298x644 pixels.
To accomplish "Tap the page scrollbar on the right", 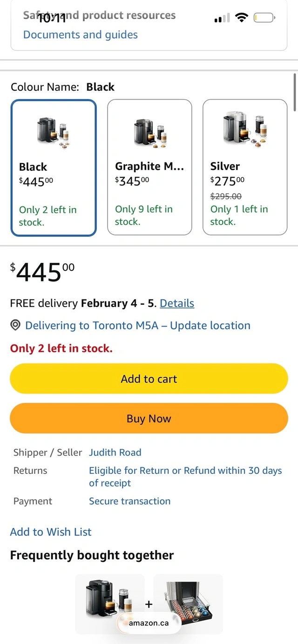I will (x=295, y=92).
